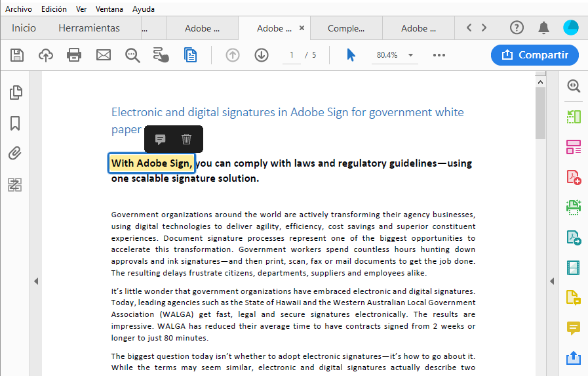The image size is (588, 376).
Task: Open the zoom level dropdown arrow
Action: (410, 55)
